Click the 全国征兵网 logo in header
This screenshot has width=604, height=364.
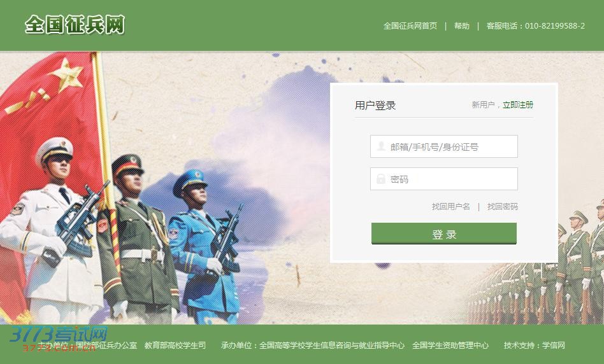point(75,25)
